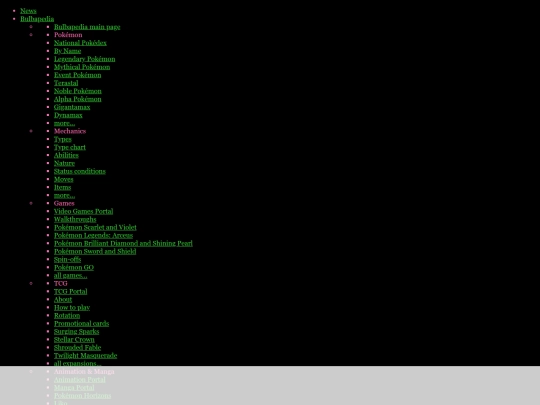
Task: Go to the Gigantamax page
Action: coord(72,107)
